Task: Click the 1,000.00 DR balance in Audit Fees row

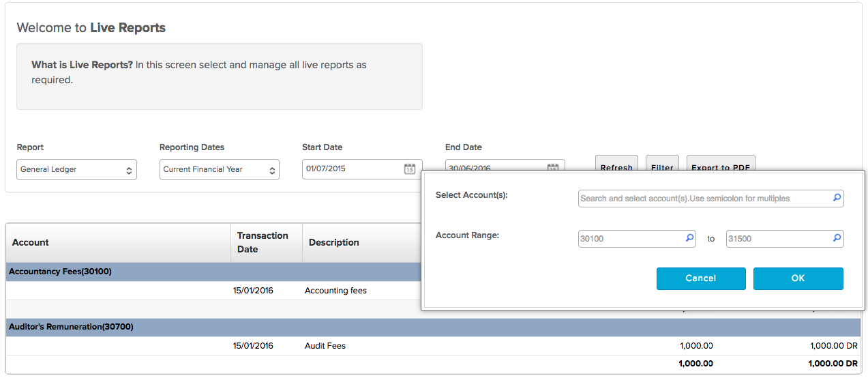Action: [833, 346]
